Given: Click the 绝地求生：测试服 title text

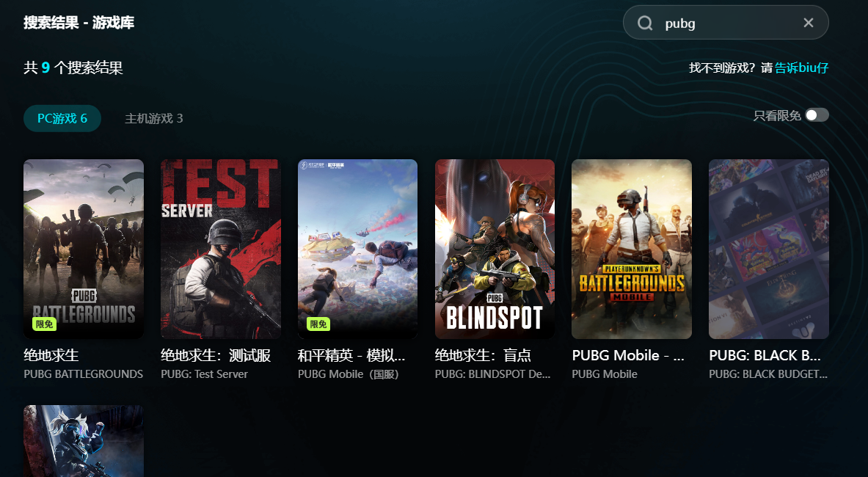Looking at the screenshot, I should coord(216,355).
